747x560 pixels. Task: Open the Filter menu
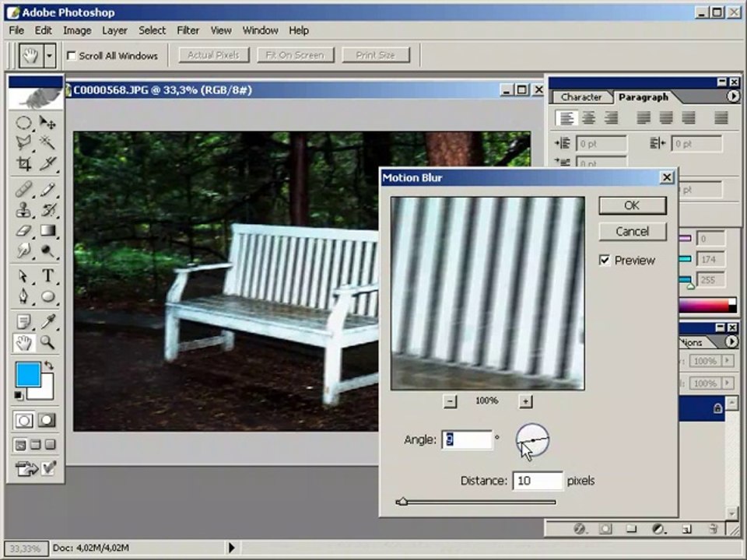click(188, 30)
